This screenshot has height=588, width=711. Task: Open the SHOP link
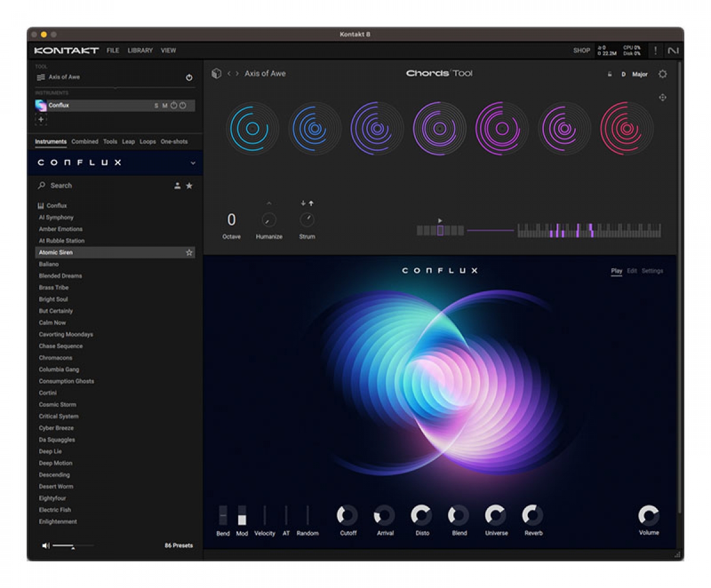(582, 50)
